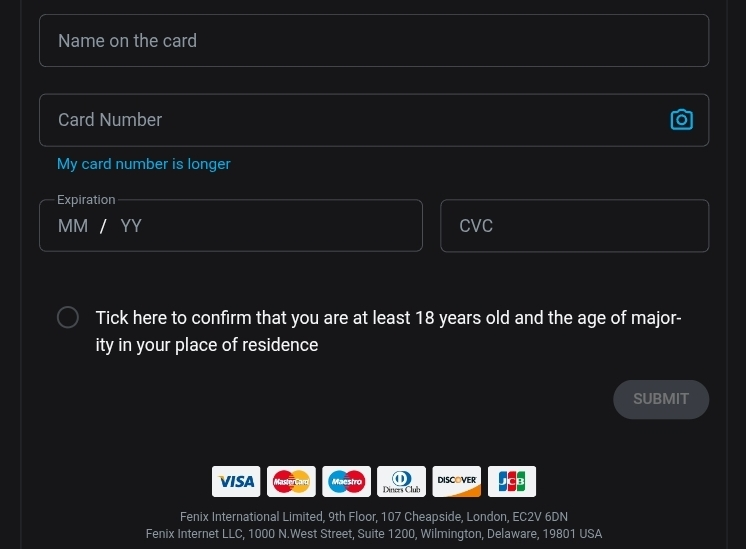Image resolution: width=746 pixels, height=549 pixels.
Task: Click the Visa card logo
Action: 236,481
